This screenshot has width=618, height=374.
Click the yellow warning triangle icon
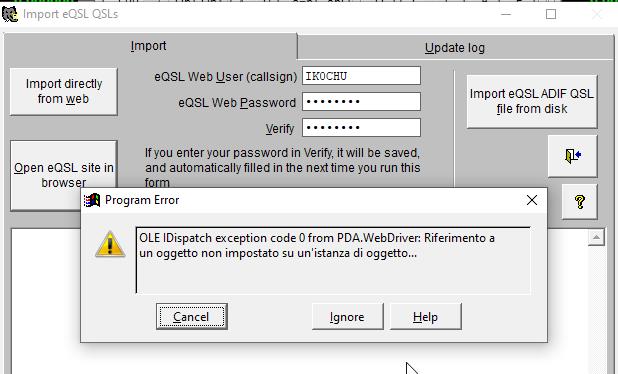110,244
